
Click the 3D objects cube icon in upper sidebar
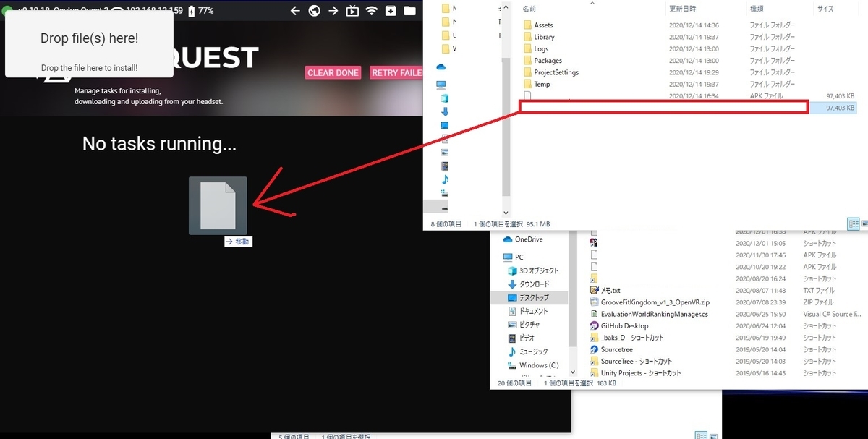coord(445,98)
